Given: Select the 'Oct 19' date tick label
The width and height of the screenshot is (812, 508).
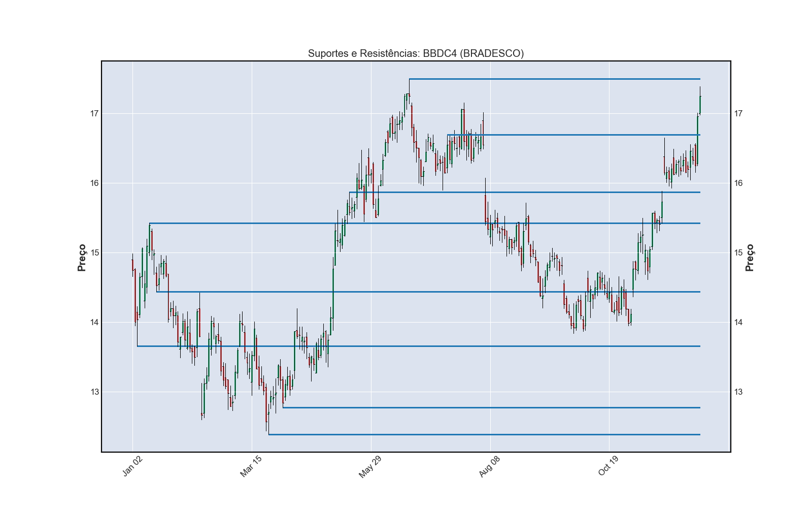Looking at the screenshot, I should (608, 466).
